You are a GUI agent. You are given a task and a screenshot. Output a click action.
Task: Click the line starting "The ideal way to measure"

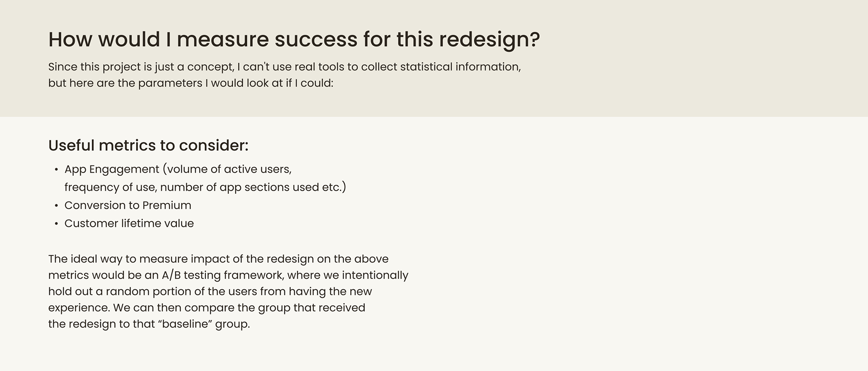tap(218, 259)
